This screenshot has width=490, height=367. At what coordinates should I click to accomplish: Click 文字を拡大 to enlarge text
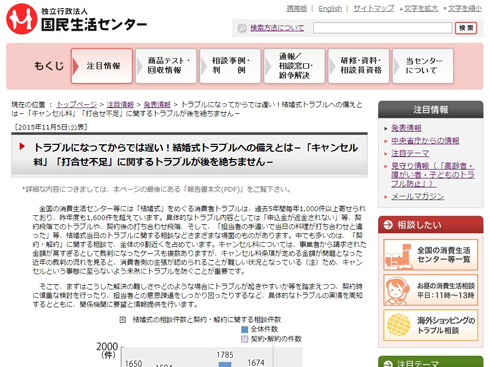[x=421, y=9]
